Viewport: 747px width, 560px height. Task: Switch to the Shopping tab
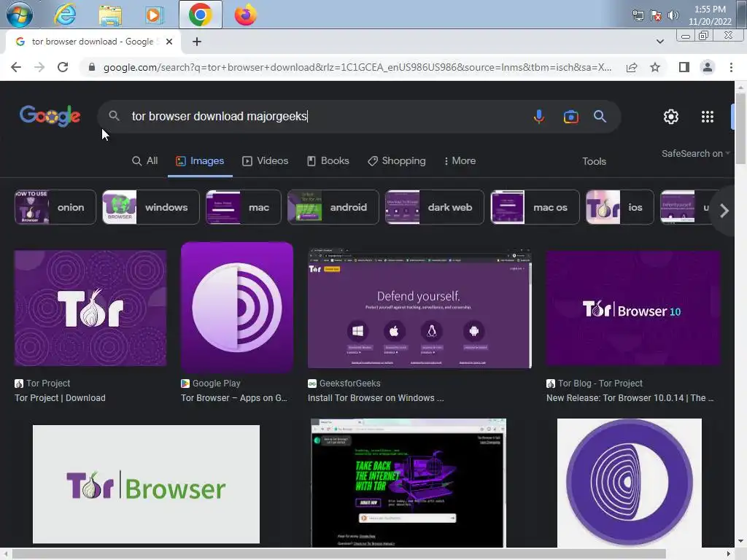[396, 161]
